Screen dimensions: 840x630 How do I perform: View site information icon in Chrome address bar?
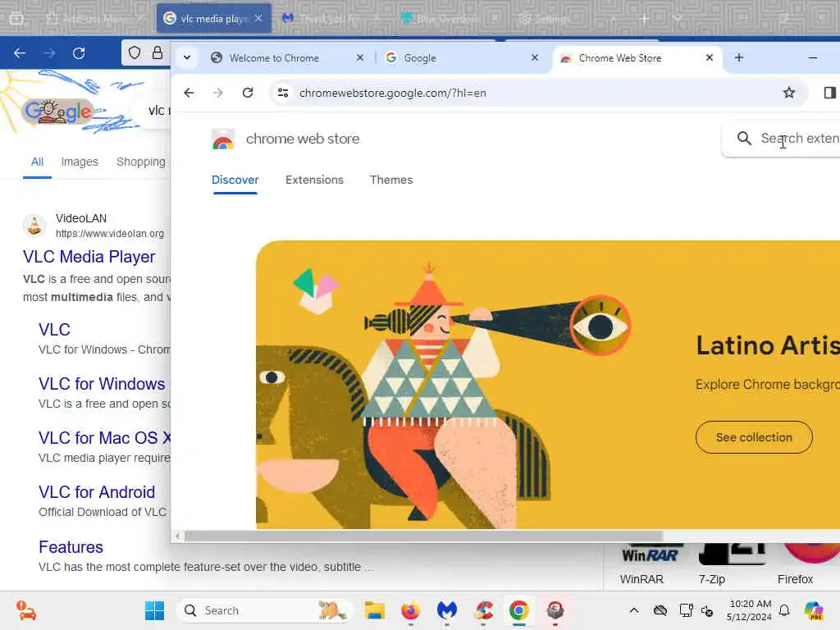click(283, 93)
